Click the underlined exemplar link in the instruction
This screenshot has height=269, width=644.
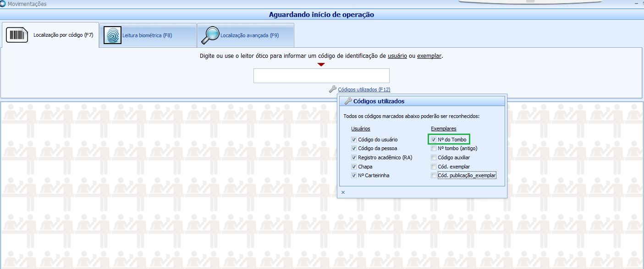pos(429,56)
